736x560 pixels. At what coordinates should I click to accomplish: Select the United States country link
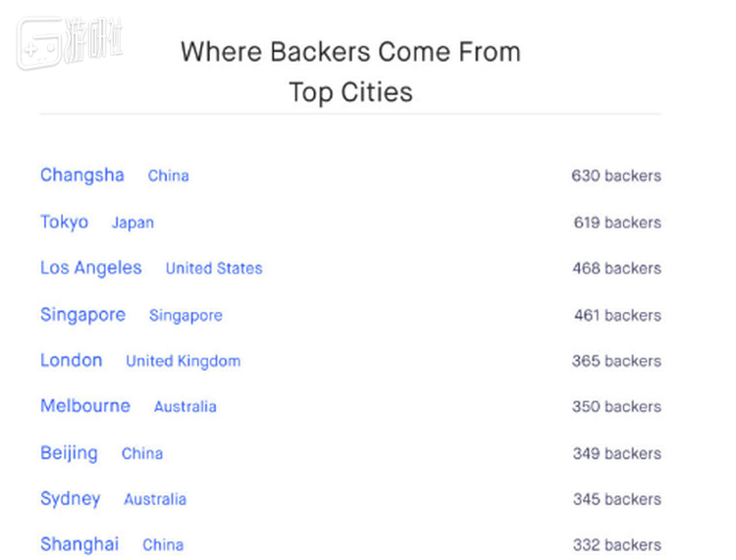click(x=214, y=269)
